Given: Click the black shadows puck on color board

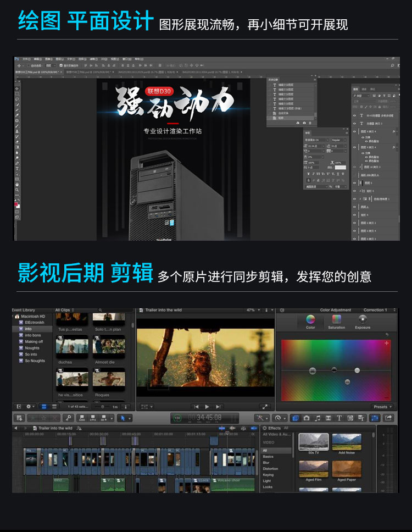Looking at the screenshot, I should pos(334,369).
